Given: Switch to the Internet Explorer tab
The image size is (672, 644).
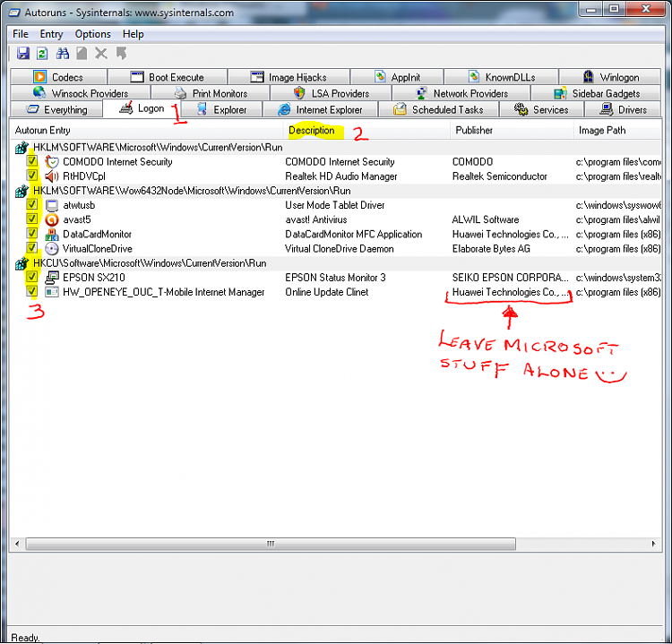Looking at the screenshot, I should pos(320,109).
